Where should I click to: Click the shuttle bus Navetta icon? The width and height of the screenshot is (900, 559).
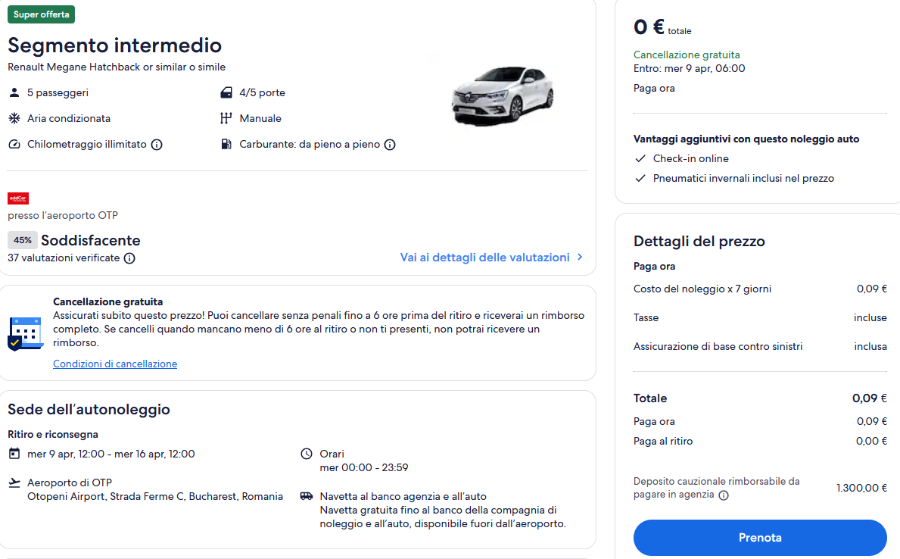(307, 496)
